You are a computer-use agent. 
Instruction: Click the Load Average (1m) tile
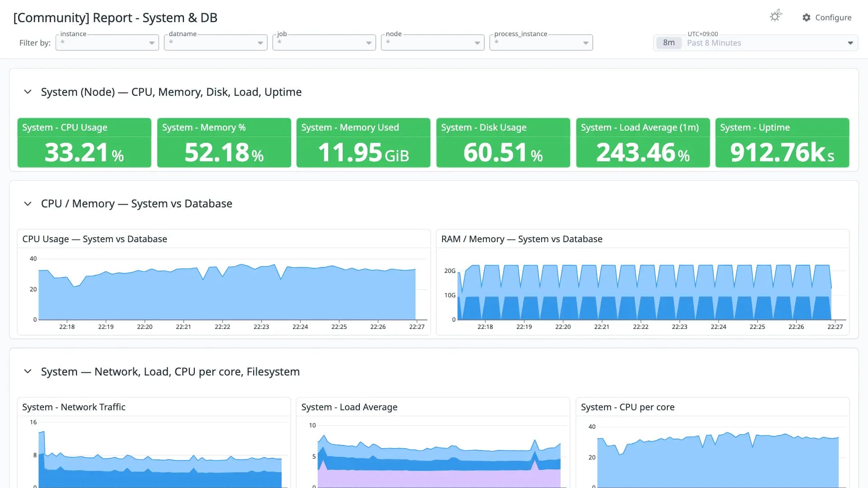[x=643, y=143]
